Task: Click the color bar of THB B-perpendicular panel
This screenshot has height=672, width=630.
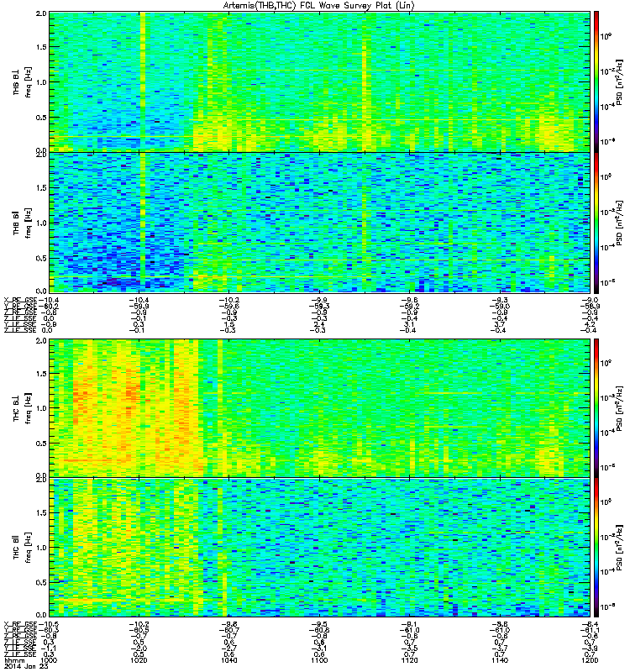Action: (596, 81)
